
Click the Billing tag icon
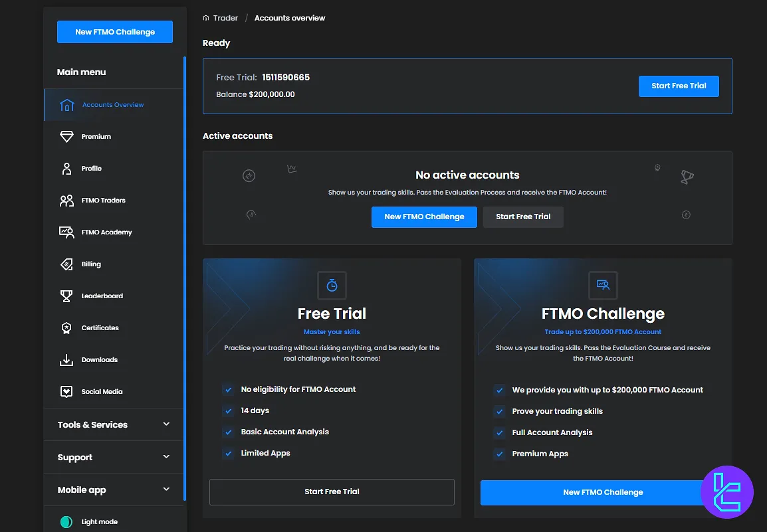pyautogui.click(x=66, y=264)
